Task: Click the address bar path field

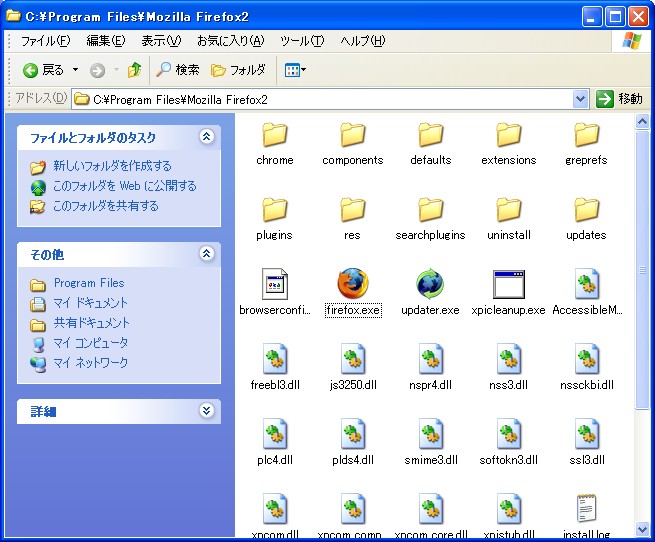Action: pos(322,99)
